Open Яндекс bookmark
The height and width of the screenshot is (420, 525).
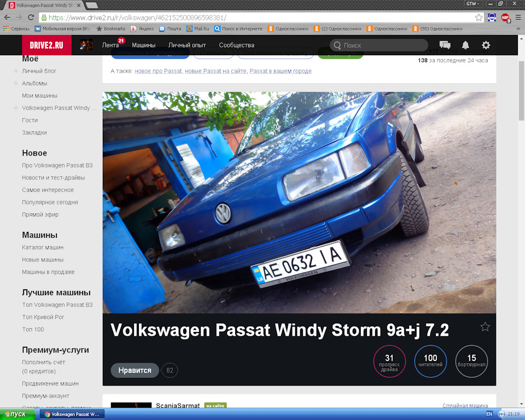click(x=142, y=29)
